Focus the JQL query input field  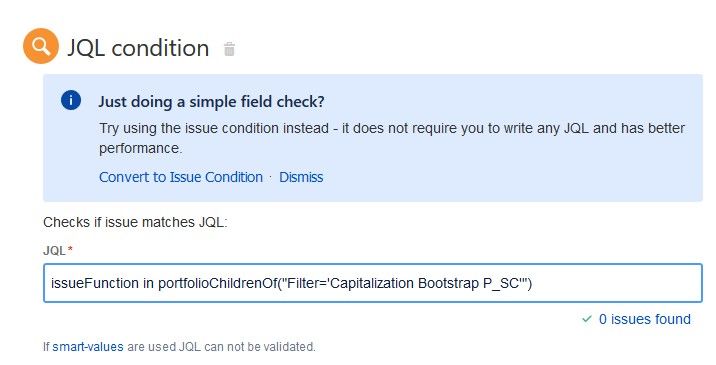point(373,283)
